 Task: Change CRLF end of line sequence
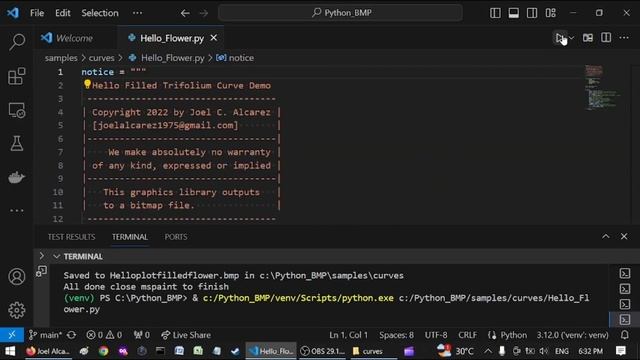467,335
